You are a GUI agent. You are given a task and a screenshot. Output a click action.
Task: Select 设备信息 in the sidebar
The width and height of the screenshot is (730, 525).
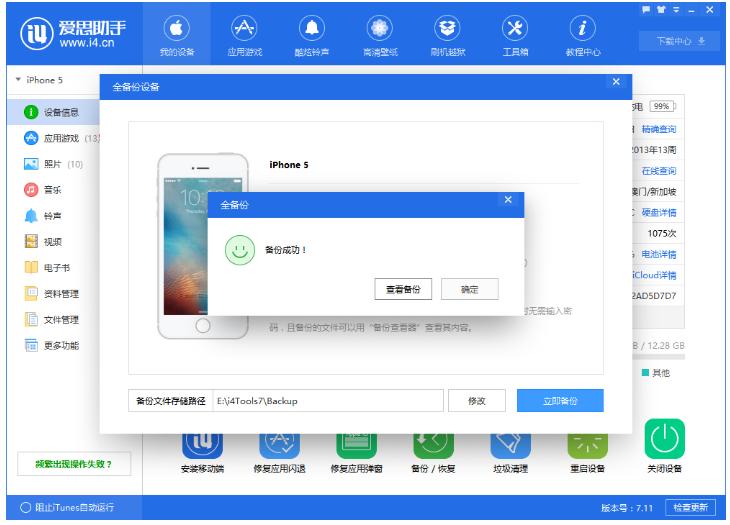pos(54,112)
